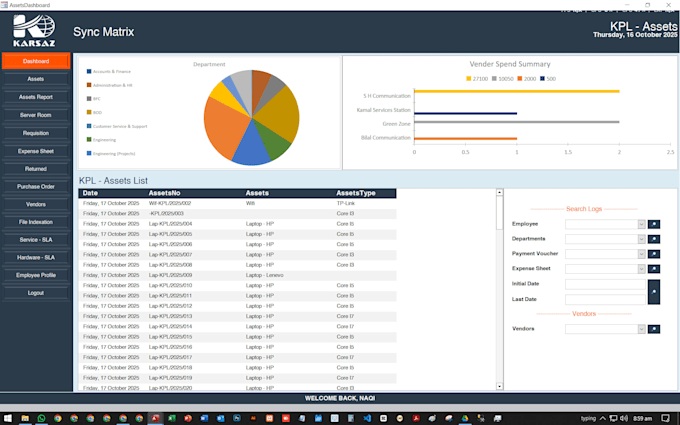This screenshot has height=425, width=680.
Task: Click the search icon beside Payment Voucher
Action: pos(654,254)
